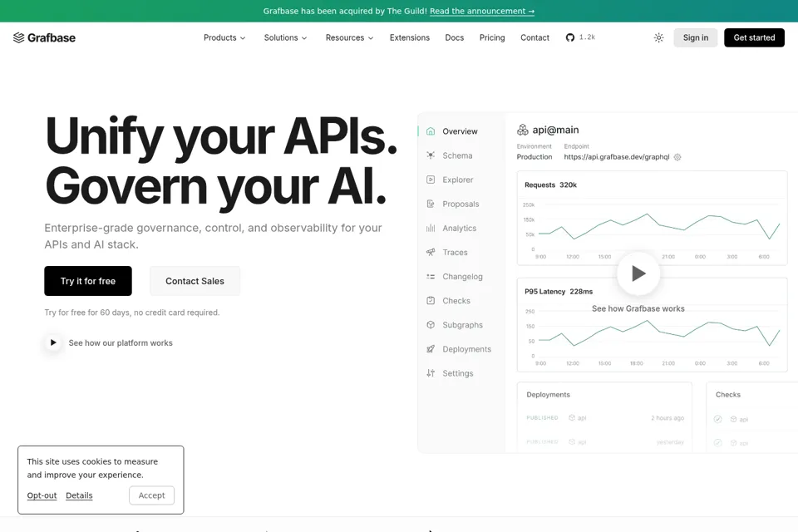The image size is (798, 532).
Task: Click the GitHub star count 1.2k
Action: tap(588, 37)
